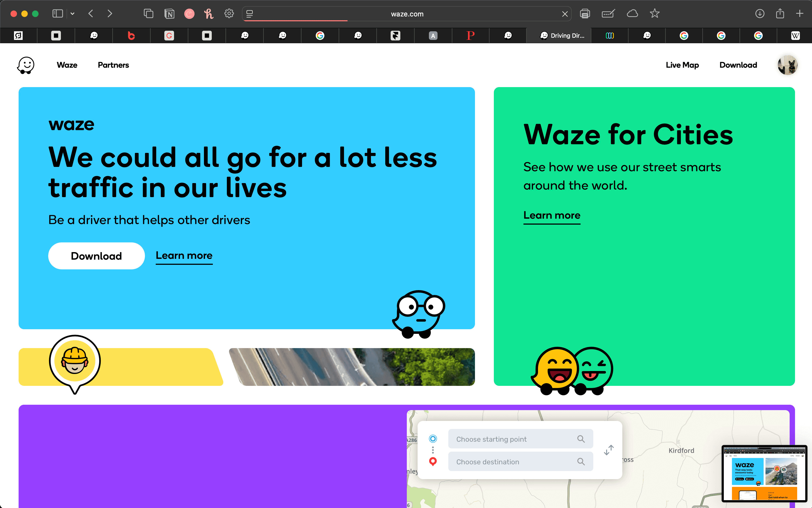Viewport: 812px width, 508px height.
Task: Click the white Download button
Action: pyautogui.click(x=96, y=256)
